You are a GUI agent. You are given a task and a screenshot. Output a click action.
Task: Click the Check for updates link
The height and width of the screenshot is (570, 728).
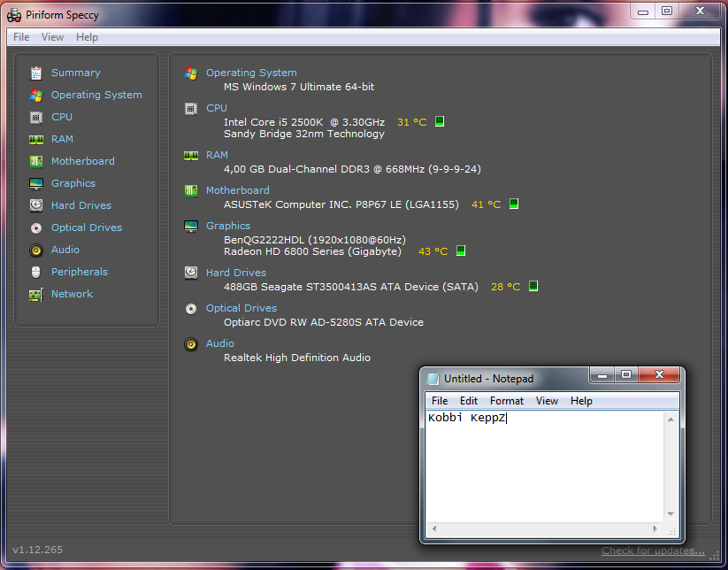[x=655, y=551]
